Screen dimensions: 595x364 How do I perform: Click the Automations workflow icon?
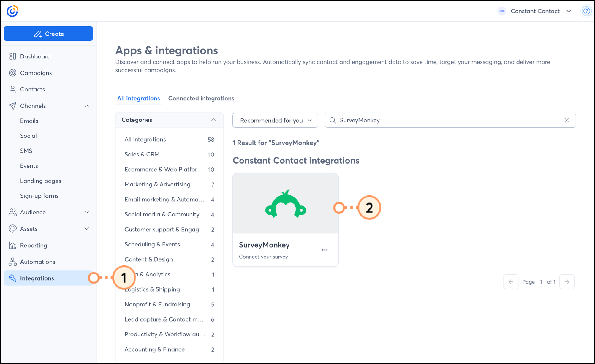point(12,262)
